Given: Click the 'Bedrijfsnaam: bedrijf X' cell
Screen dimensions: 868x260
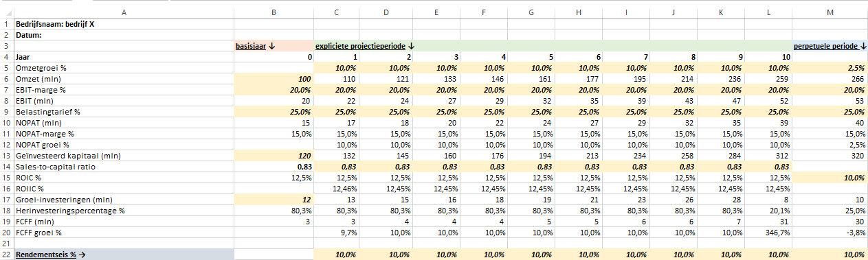Looking at the screenshot, I should point(124,23).
